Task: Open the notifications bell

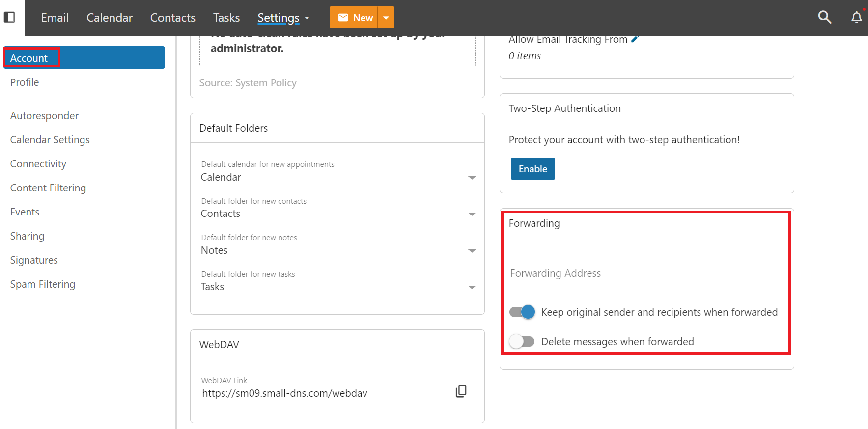Action: pos(856,17)
